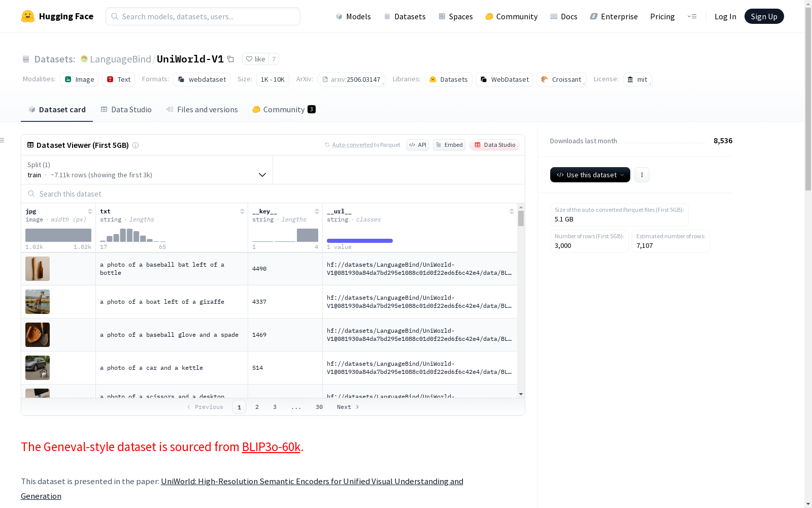Open Community in the top navigation
The width and height of the screenshot is (812, 508).
[x=512, y=16]
